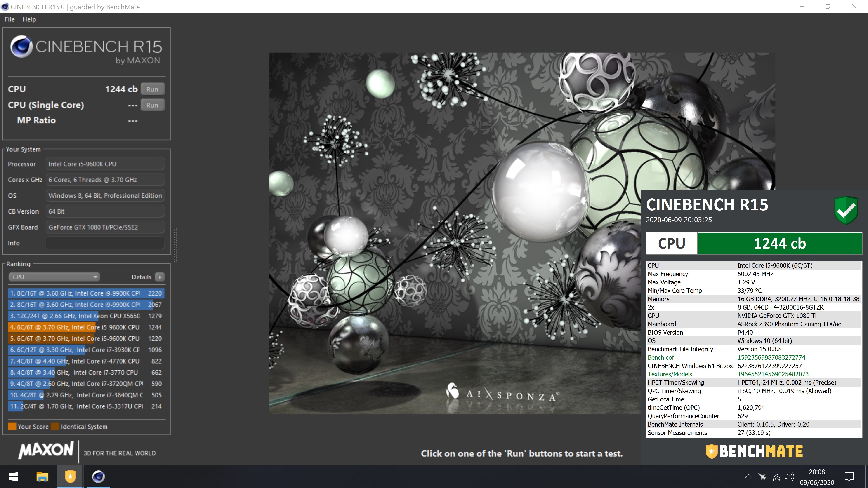Run the CPU Single Core test
The image size is (868, 488).
point(152,105)
